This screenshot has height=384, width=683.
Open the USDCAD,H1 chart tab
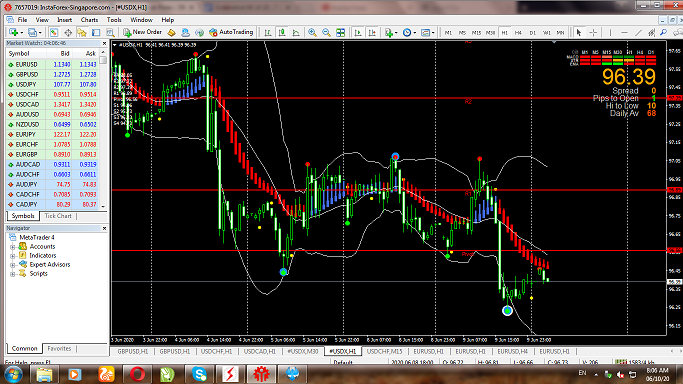click(260, 351)
